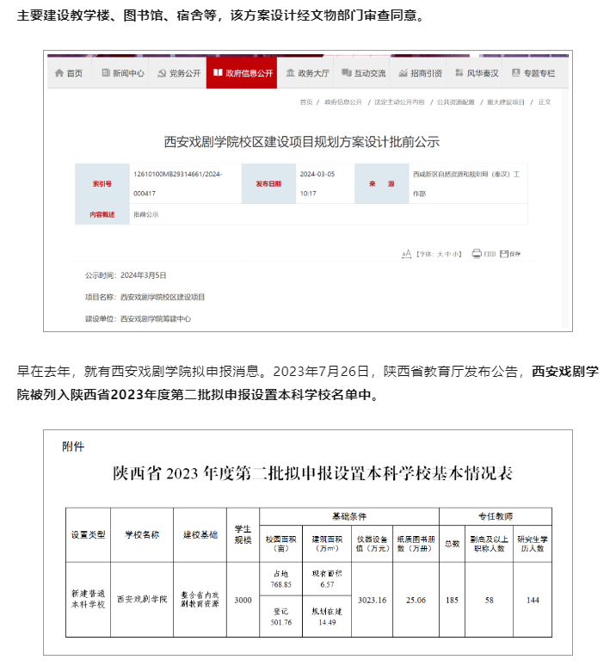The width and height of the screenshot is (616, 672).
Task: Click breadcrumb link 法定主动公开内容
Action: click(400, 102)
